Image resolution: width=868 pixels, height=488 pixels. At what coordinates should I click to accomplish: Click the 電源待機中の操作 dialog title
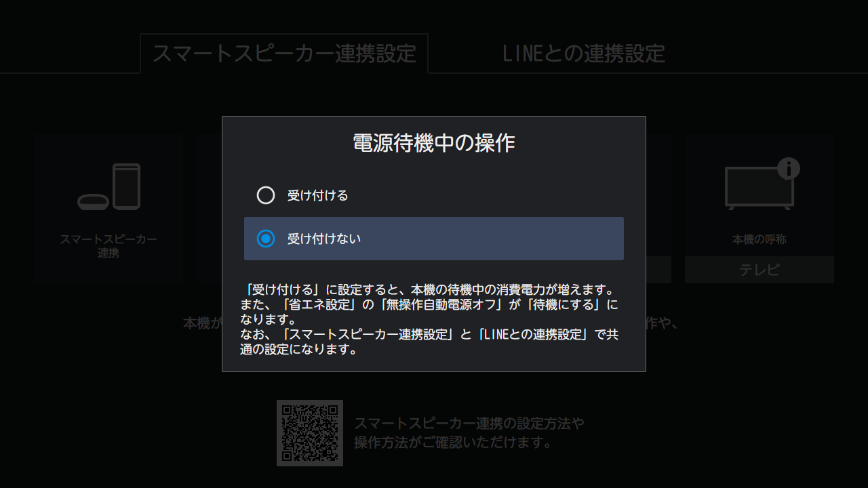coord(434,143)
